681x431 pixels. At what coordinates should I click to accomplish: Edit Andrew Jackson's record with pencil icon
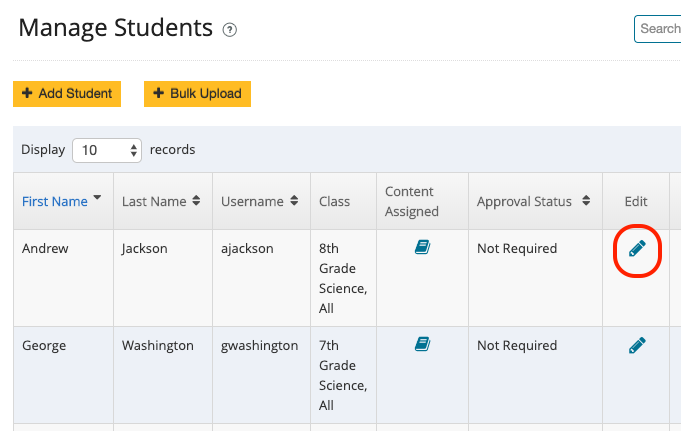tap(637, 249)
